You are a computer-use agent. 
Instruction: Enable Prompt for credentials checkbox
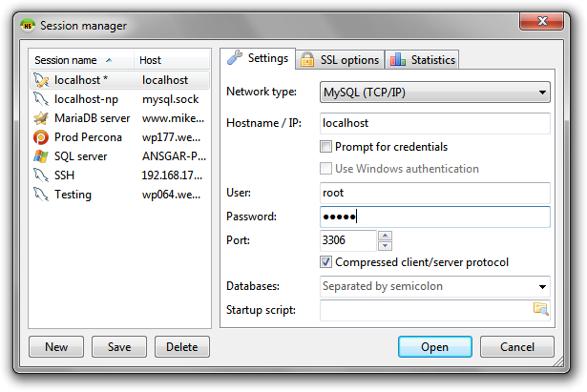(x=325, y=146)
